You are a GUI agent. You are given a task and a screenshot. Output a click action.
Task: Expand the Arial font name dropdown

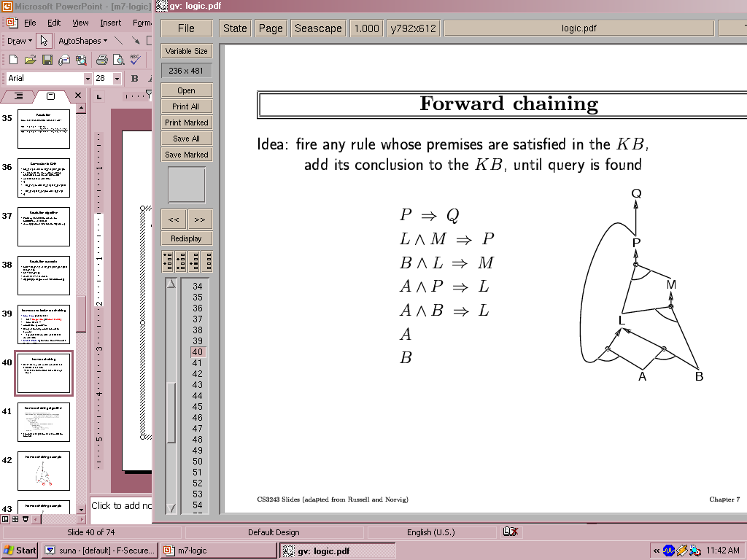point(88,79)
